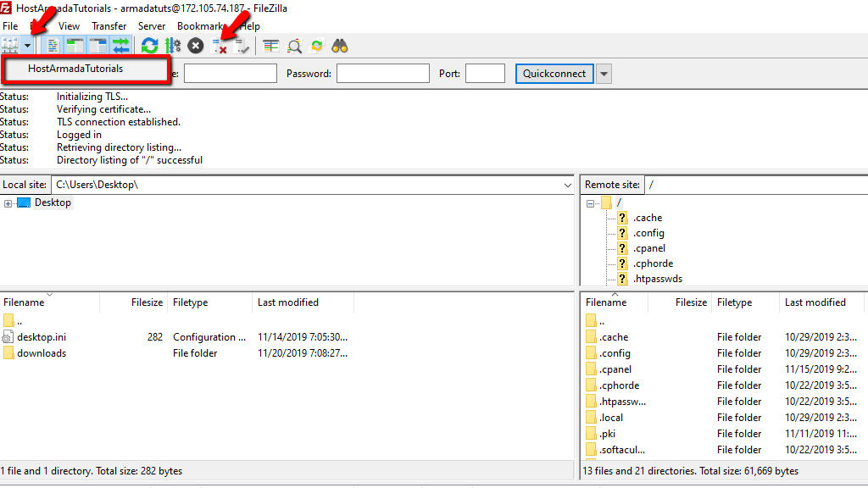Select .cpanel in the remote directory tree
This screenshot has width=868, height=488.
[648, 248]
